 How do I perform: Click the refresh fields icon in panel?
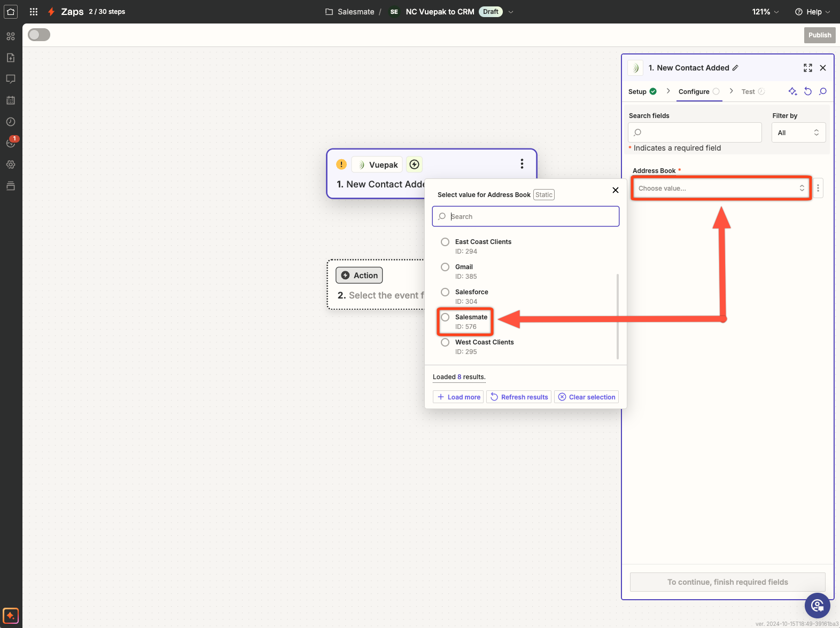click(808, 91)
